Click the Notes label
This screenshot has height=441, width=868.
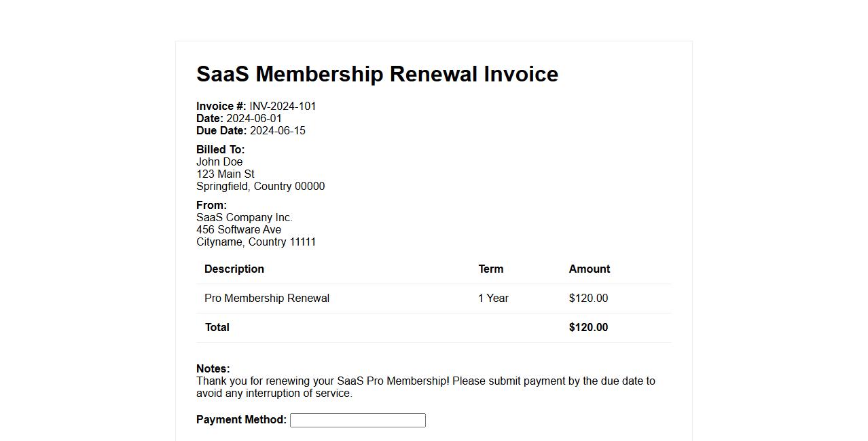(213, 368)
